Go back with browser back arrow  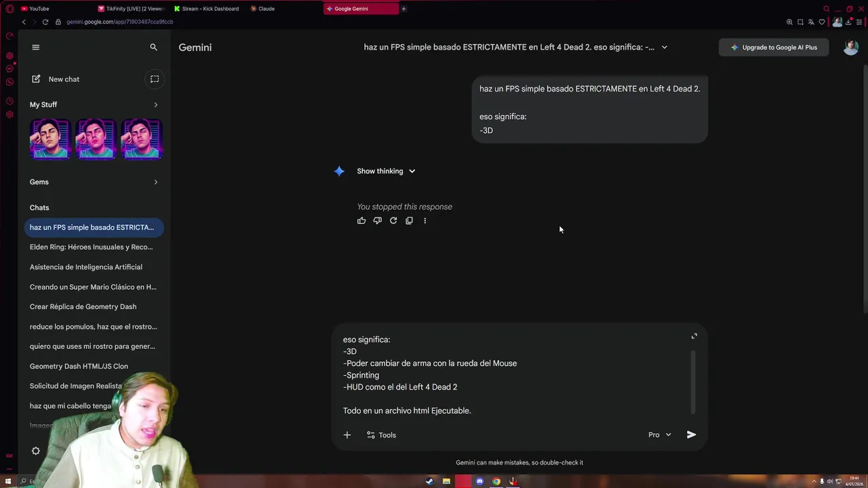click(24, 22)
